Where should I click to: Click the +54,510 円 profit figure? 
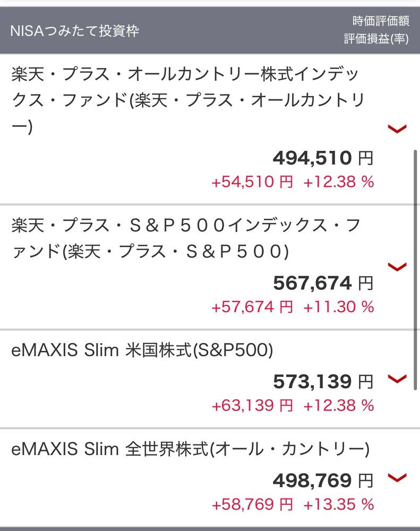tap(252, 182)
